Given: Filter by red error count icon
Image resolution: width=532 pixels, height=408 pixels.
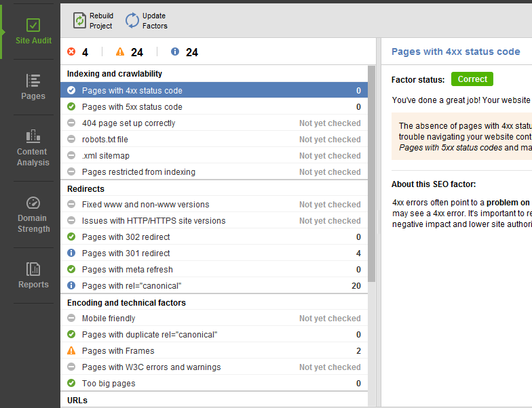Looking at the screenshot, I should point(72,52).
